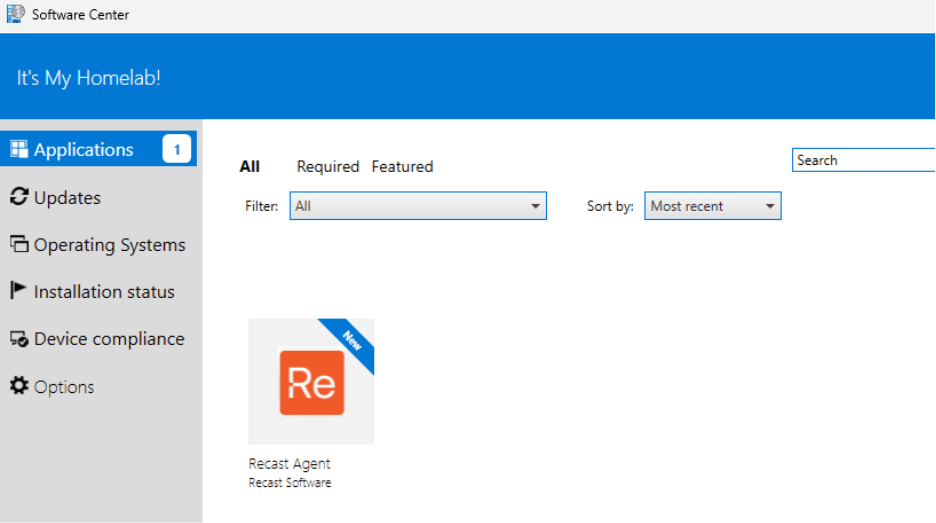Click the Applications grid icon in sidebar
The width and height of the screenshot is (936, 523).
pyautogui.click(x=18, y=150)
